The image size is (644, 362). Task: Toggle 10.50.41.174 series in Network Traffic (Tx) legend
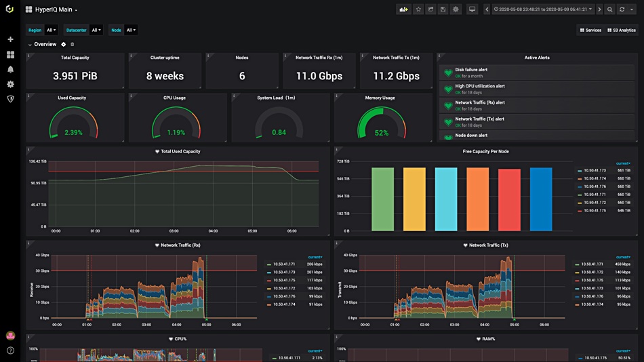click(x=592, y=304)
